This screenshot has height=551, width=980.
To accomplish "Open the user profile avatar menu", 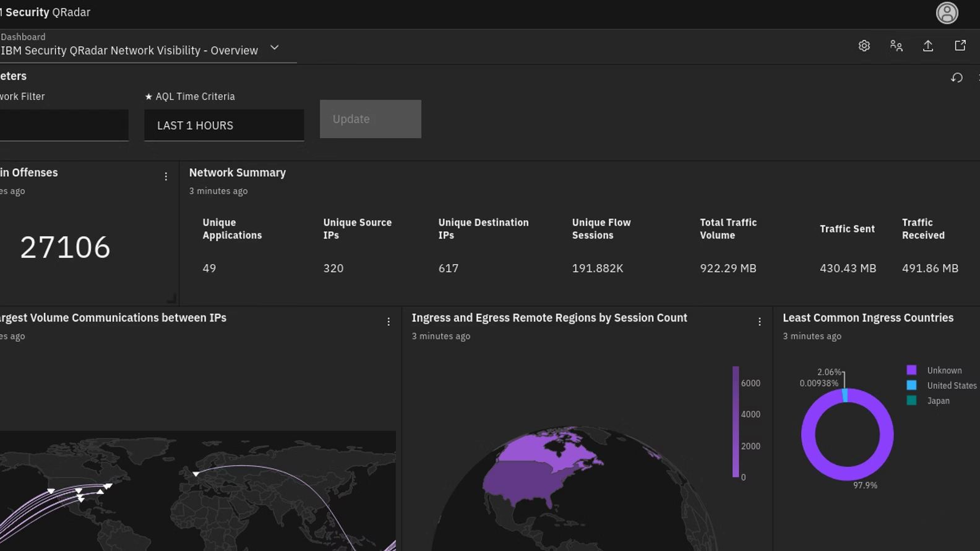I will 947,13.
